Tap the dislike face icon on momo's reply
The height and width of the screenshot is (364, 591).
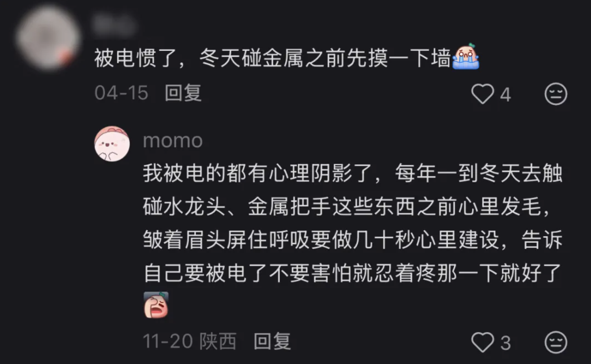(x=556, y=343)
